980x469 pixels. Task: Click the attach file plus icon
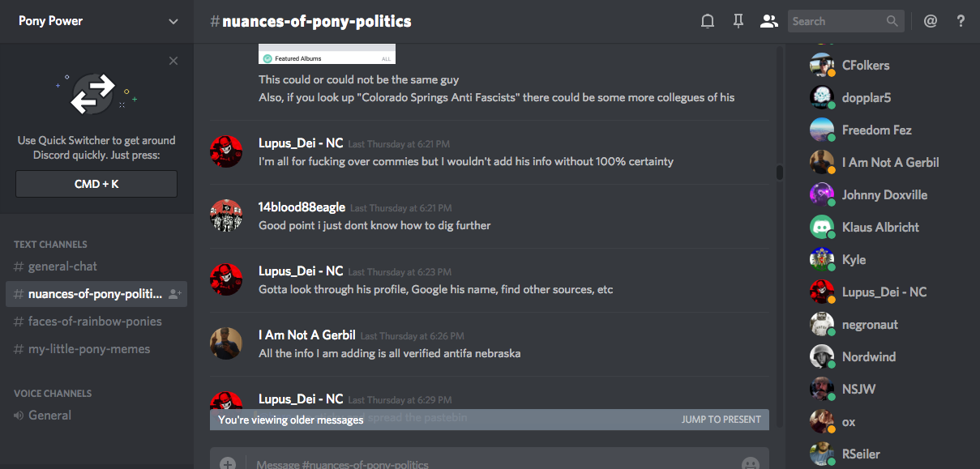[x=228, y=463]
